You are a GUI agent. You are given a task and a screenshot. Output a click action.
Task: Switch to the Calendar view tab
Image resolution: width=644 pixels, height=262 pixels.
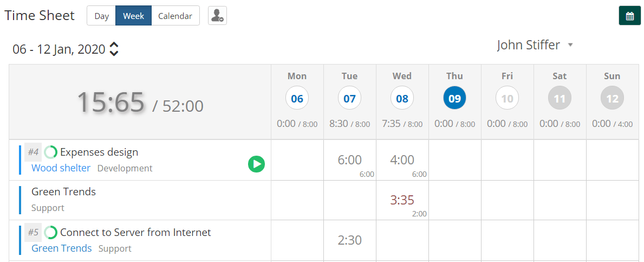coord(175,16)
